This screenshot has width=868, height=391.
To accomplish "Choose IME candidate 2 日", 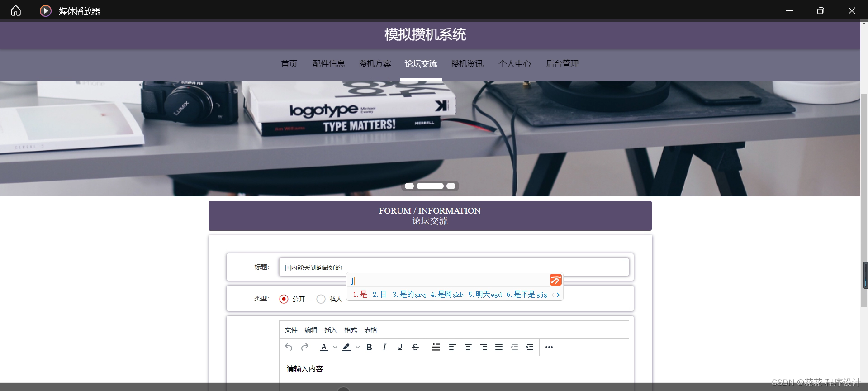I will pyautogui.click(x=379, y=295).
